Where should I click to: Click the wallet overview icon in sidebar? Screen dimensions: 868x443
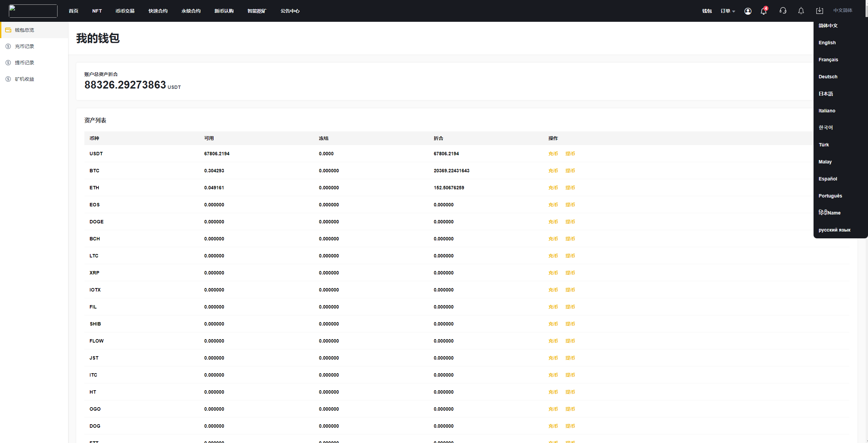click(9, 30)
